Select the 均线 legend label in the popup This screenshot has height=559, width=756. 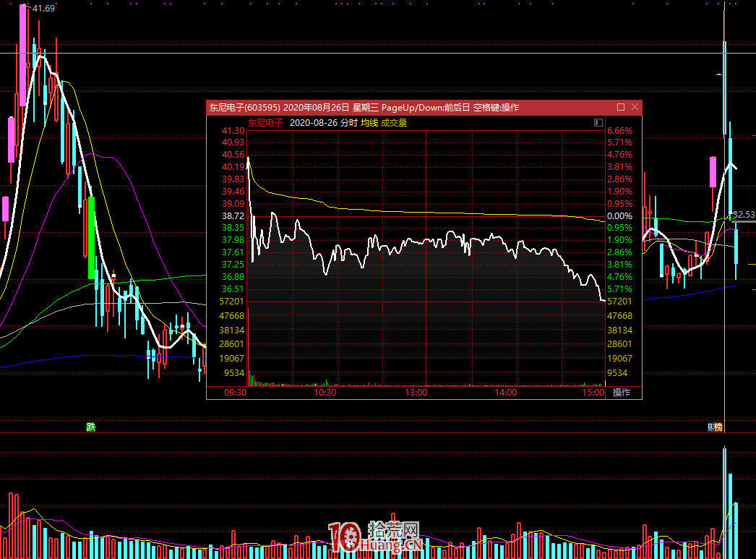pyautogui.click(x=369, y=122)
